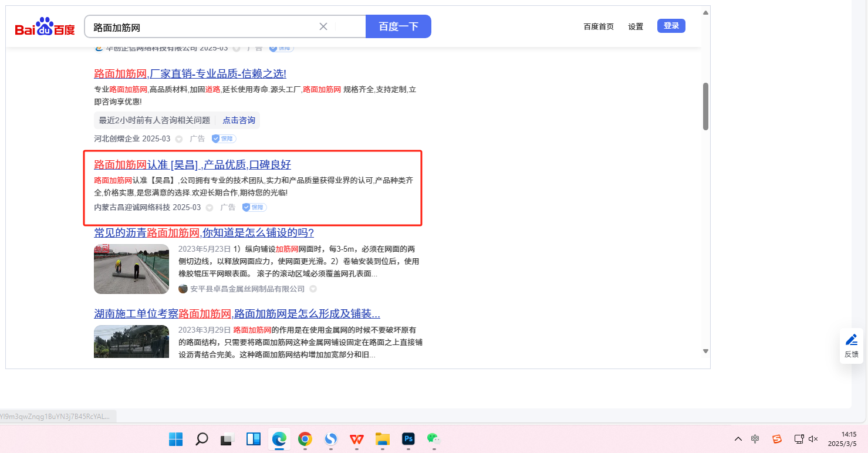
Task: Toggle the muted volume speaker icon
Action: coord(813,439)
